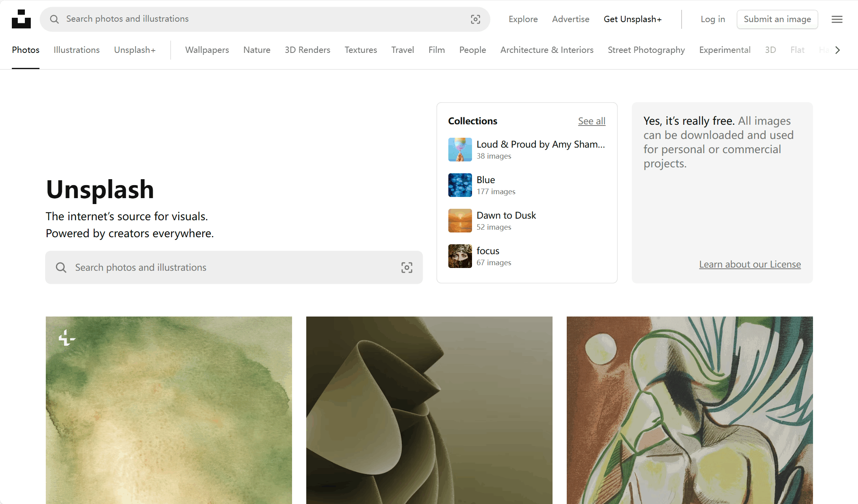Click the header visual search camera icon
858x504 pixels.
point(476,19)
